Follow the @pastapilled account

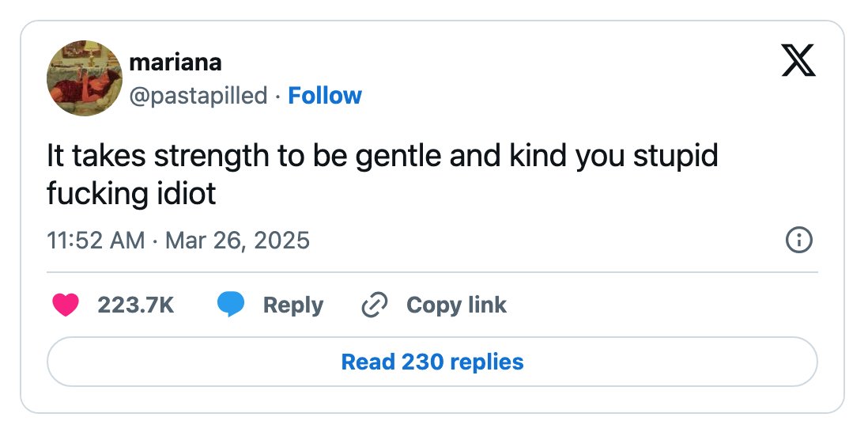[x=325, y=95]
